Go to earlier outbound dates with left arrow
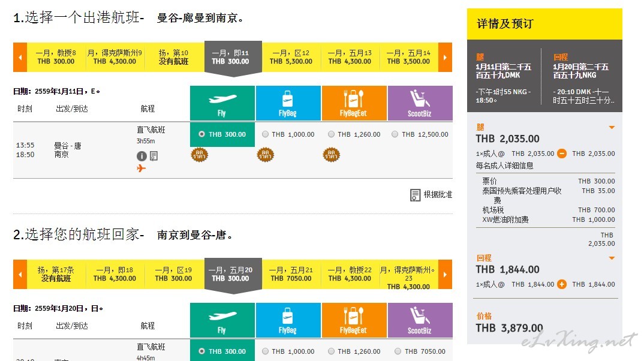Screen dimensions: 644x361 [x=20, y=57]
